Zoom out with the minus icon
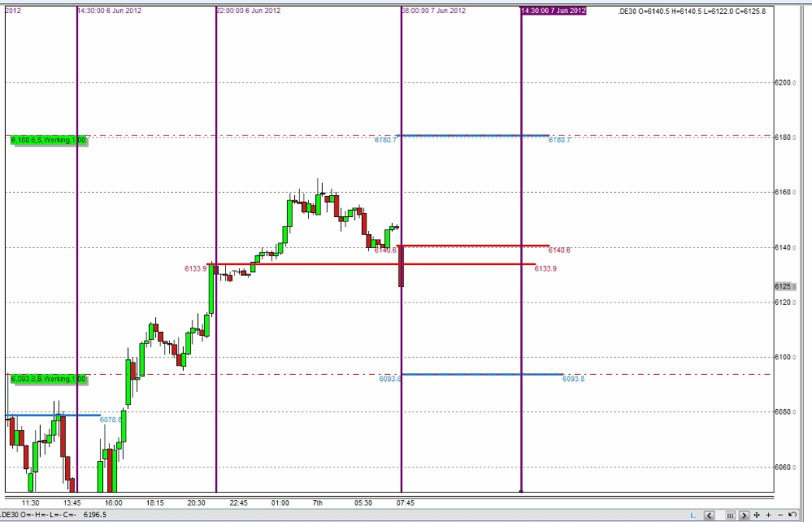The width and height of the screenshot is (812, 522). pyautogui.click(x=779, y=515)
